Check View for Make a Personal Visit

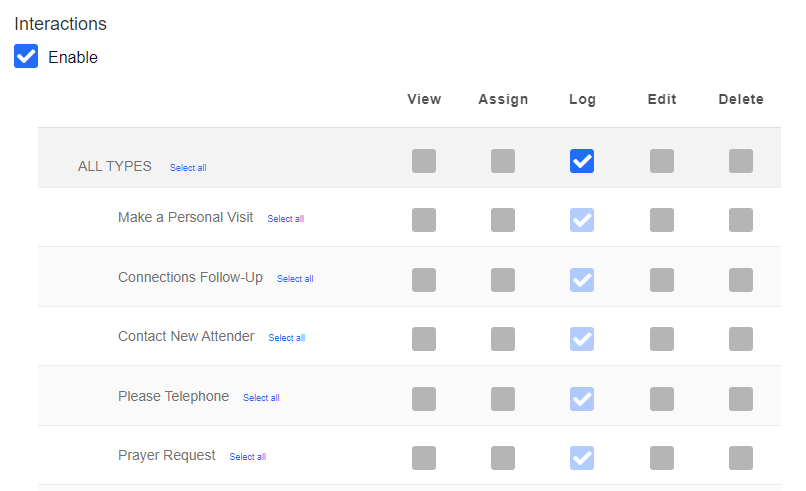[x=424, y=220]
